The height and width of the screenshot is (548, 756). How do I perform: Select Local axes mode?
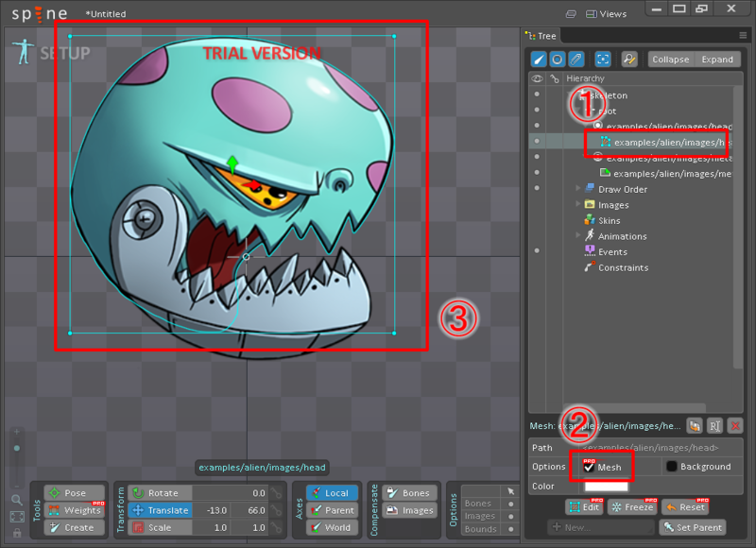(x=333, y=493)
